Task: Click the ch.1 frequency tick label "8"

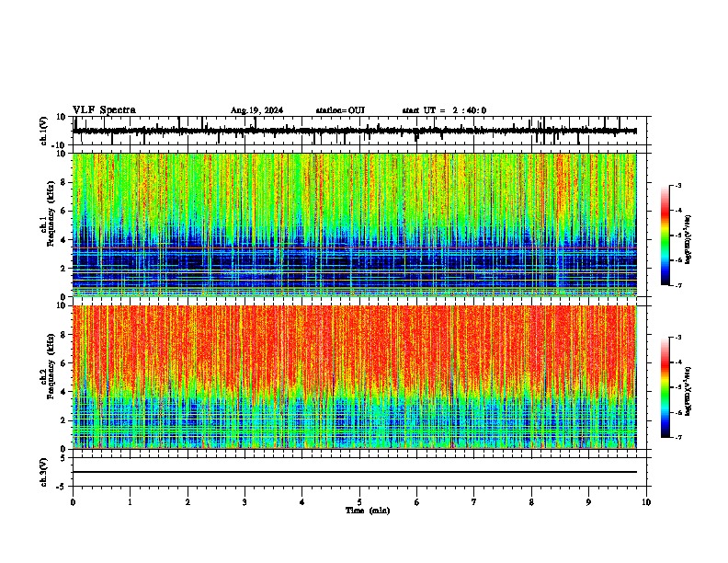Action: tap(64, 182)
